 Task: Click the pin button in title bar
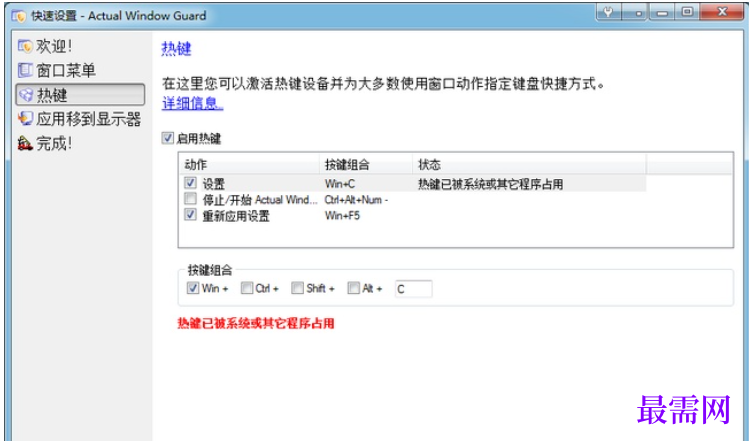(608, 12)
